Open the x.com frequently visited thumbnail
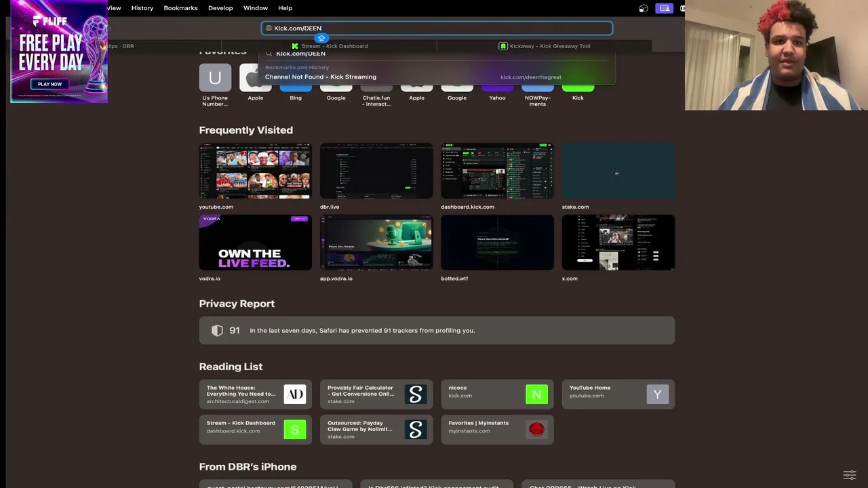This screenshot has height=488, width=868. [618, 243]
